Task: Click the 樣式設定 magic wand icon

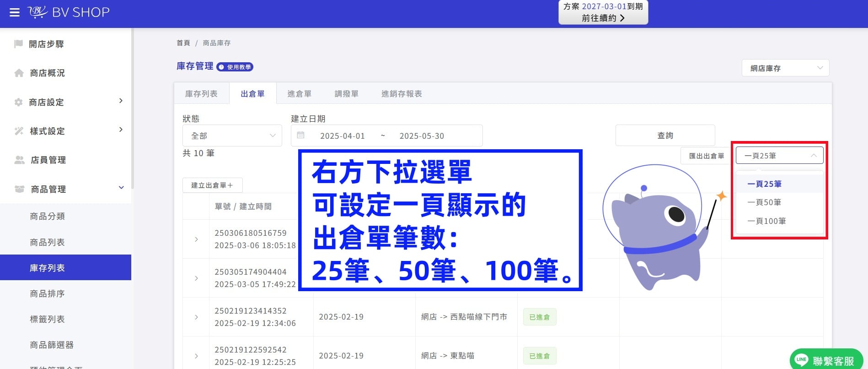Action: (19, 131)
